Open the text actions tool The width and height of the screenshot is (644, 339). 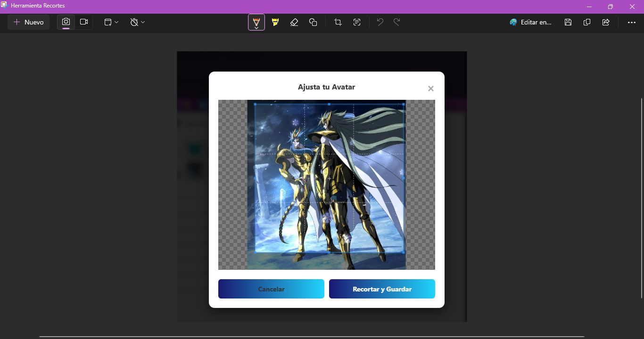click(x=357, y=22)
